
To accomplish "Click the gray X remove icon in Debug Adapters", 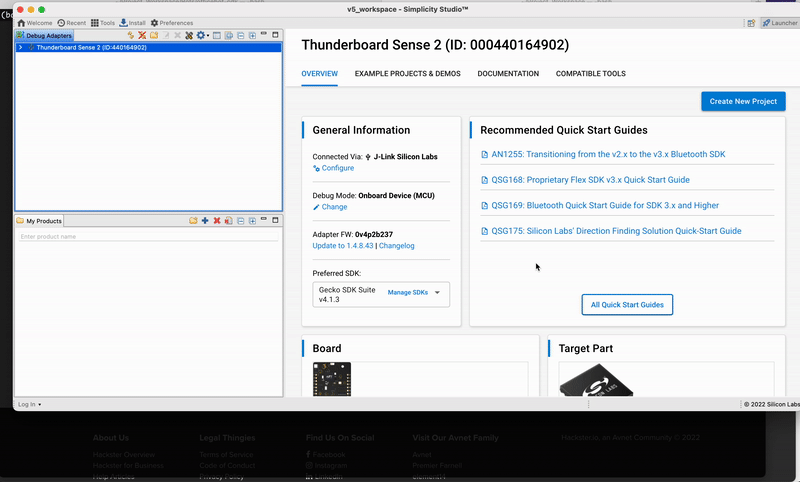I will (178, 35).
